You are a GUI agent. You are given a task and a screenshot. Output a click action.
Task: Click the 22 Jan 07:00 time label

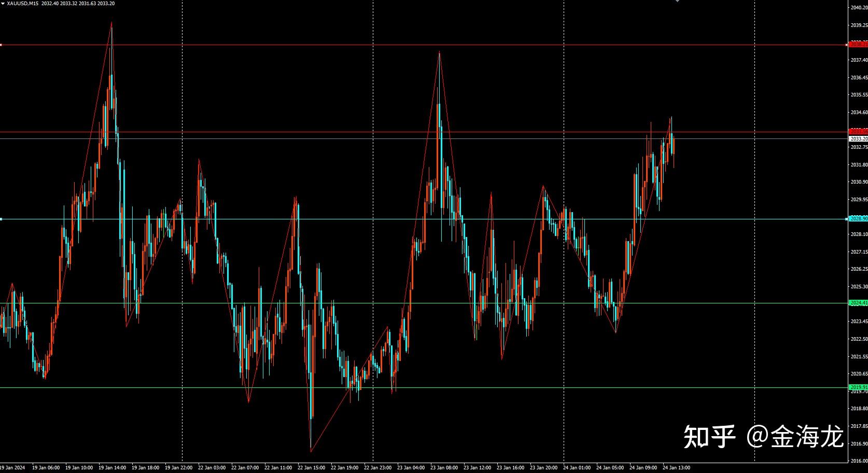[245, 468]
